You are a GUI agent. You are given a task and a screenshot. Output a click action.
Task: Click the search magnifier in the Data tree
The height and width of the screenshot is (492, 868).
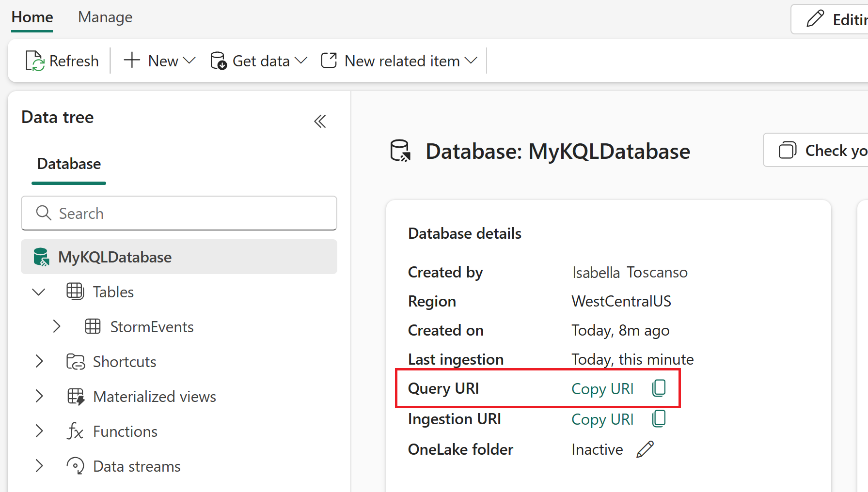coord(43,213)
